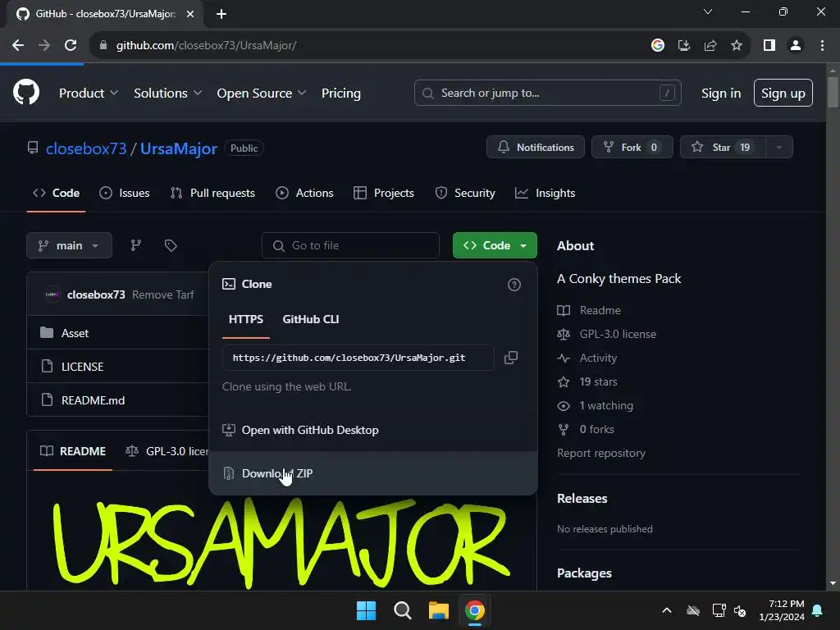Open the Pricing page
Screen dimensions: 840x630
tap(341, 94)
